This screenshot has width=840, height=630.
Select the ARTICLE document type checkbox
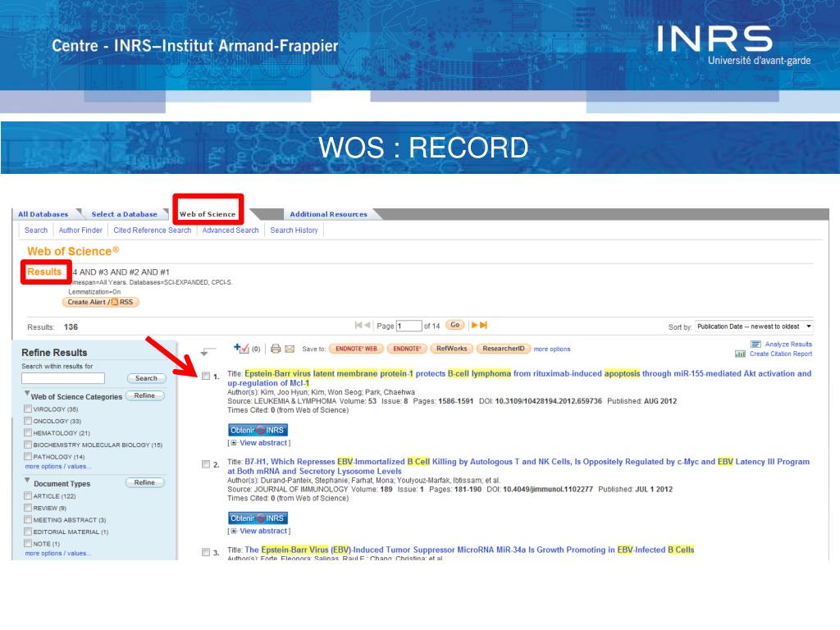pyautogui.click(x=28, y=496)
